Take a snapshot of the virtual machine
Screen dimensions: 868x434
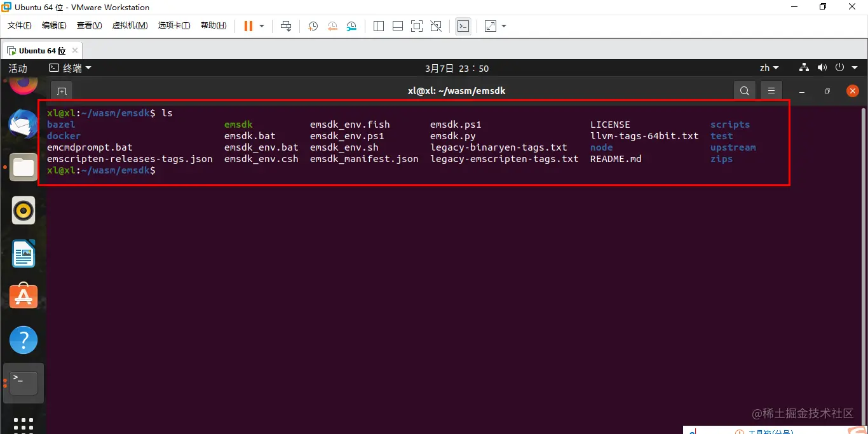pyautogui.click(x=313, y=26)
